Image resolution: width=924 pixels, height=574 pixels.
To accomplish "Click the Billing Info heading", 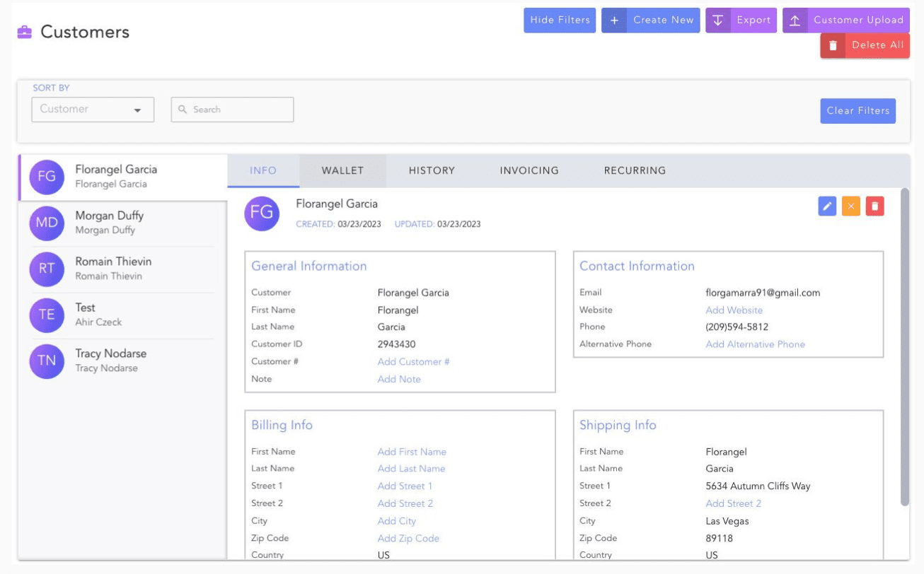I will tap(282, 426).
